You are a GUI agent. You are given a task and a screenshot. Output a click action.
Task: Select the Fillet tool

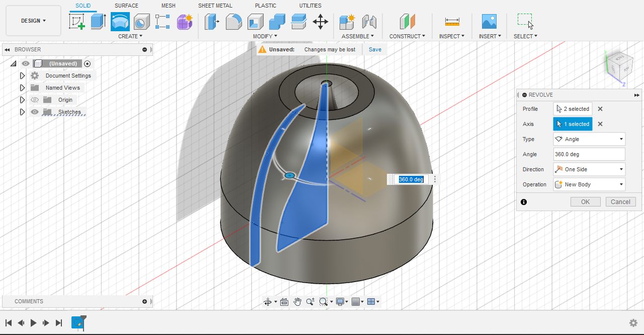pyautogui.click(x=234, y=22)
